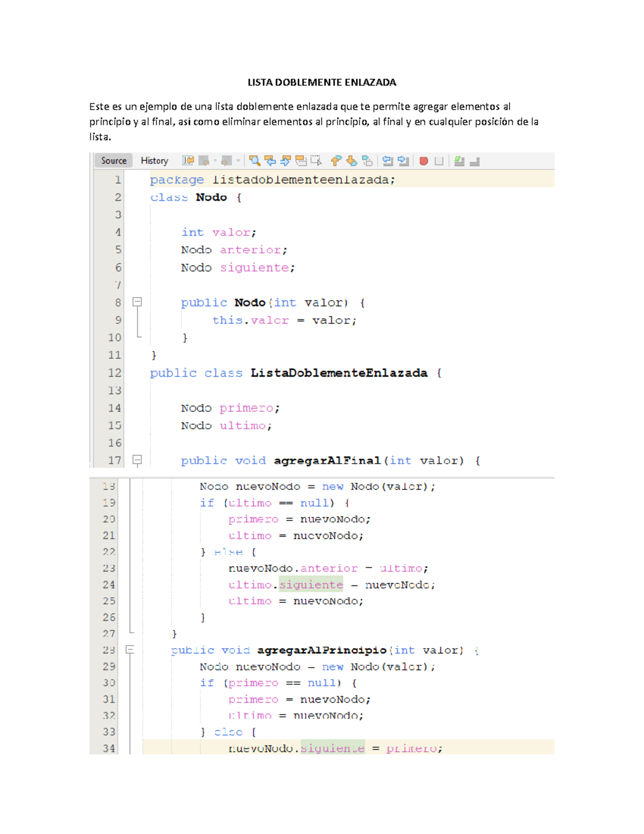
Task: Toggle Rectangular Selection mode
Action: 316,161
